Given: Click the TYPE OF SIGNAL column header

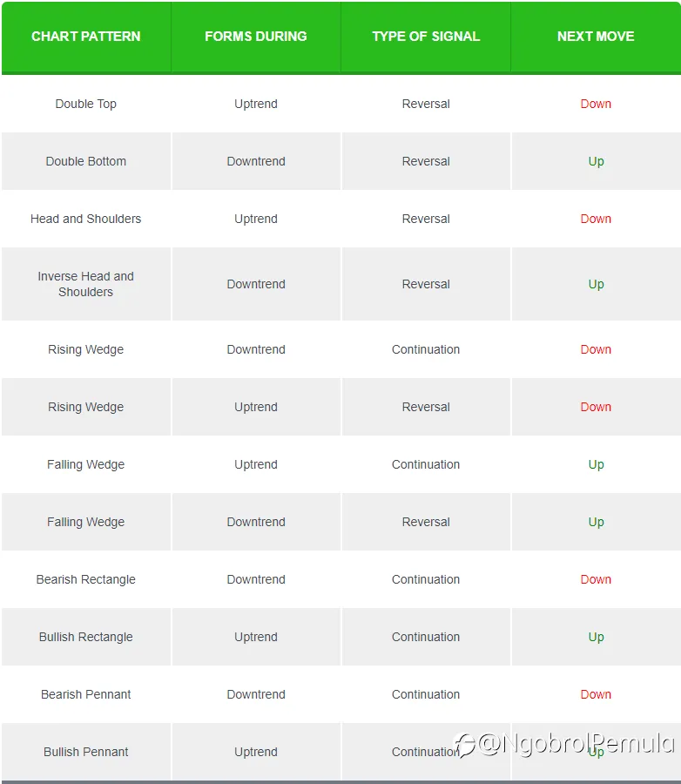Looking at the screenshot, I should click(426, 37).
